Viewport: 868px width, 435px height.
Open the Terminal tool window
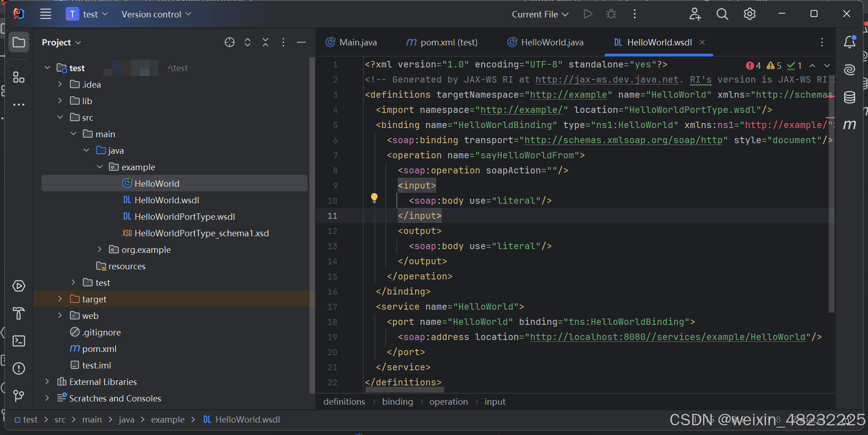tap(19, 341)
